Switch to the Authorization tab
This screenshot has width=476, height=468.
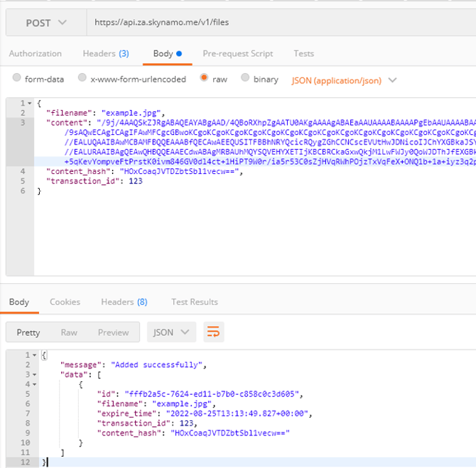click(36, 53)
